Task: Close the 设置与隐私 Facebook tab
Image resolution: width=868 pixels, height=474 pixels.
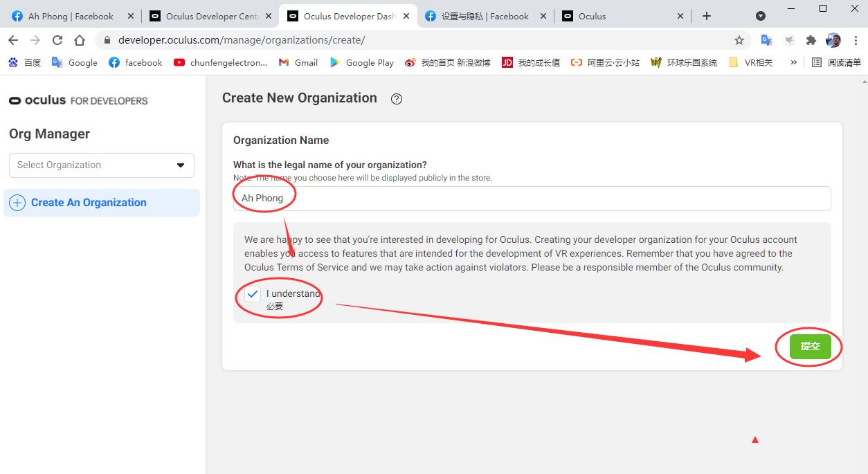Action: 543,16
